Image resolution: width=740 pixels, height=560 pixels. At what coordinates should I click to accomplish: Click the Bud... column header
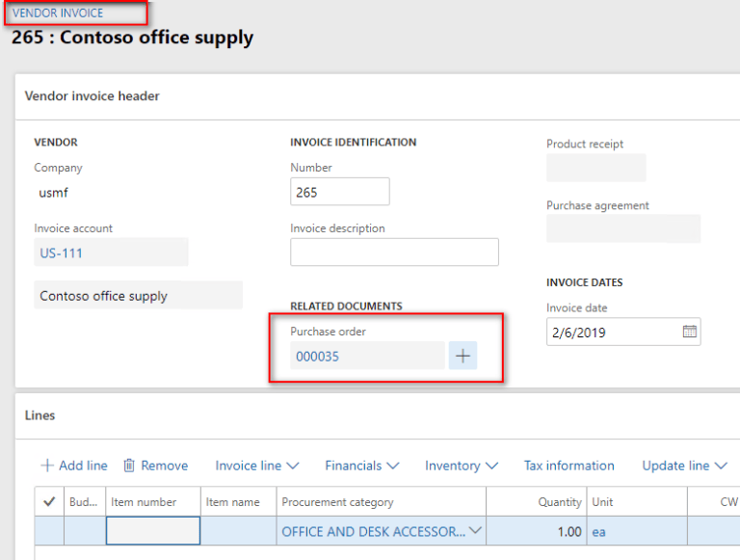pos(85,501)
